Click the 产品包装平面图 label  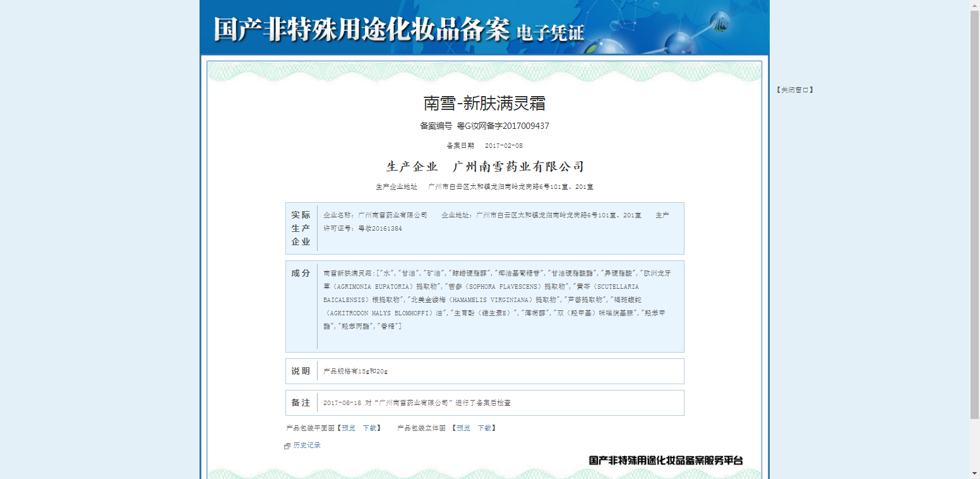[311, 428]
